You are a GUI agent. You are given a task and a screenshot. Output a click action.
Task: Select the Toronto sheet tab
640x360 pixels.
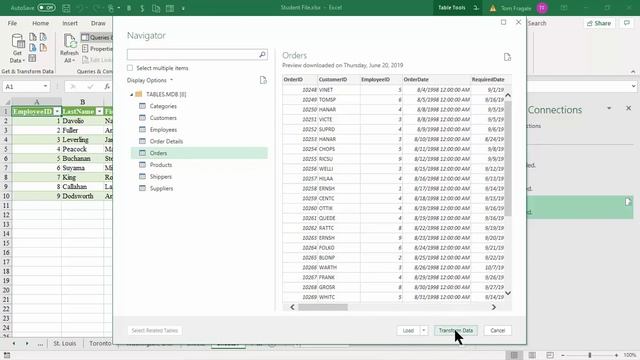coord(100,343)
